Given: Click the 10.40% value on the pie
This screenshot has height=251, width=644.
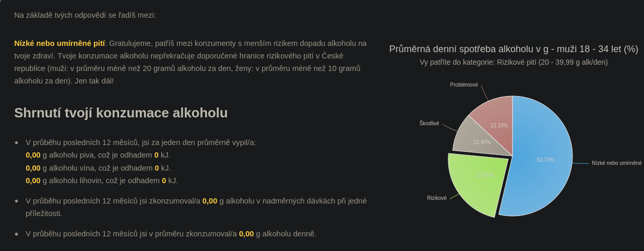Looking at the screenshot, I should 482,142.
